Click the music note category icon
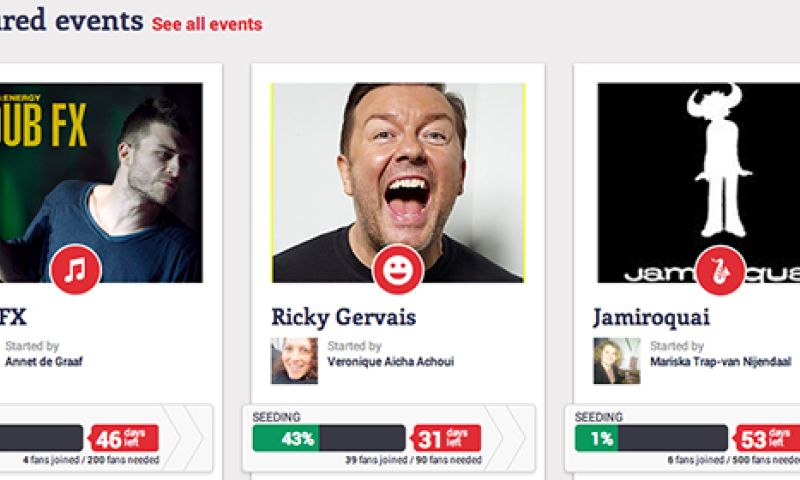This screenshot has height=480, width=800. [x=75, y=269]
